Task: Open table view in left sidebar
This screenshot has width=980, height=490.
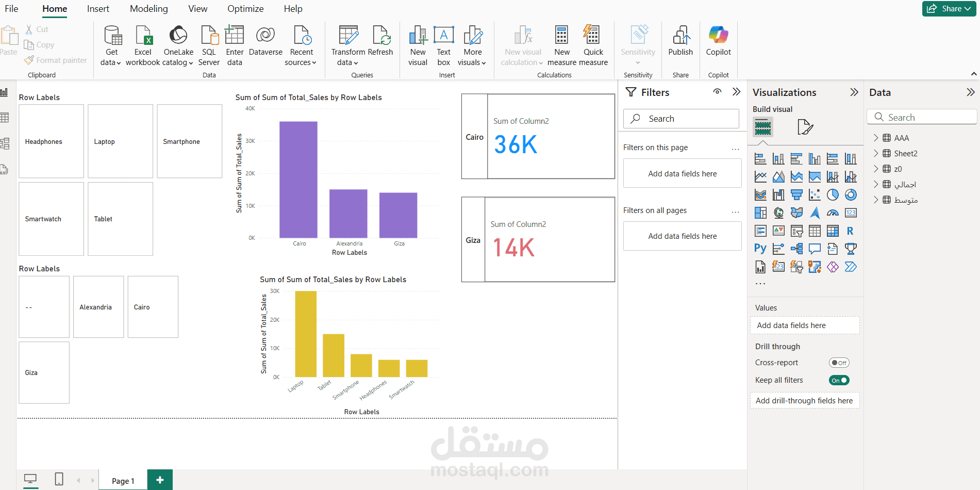Action: (x=5, y=118)
